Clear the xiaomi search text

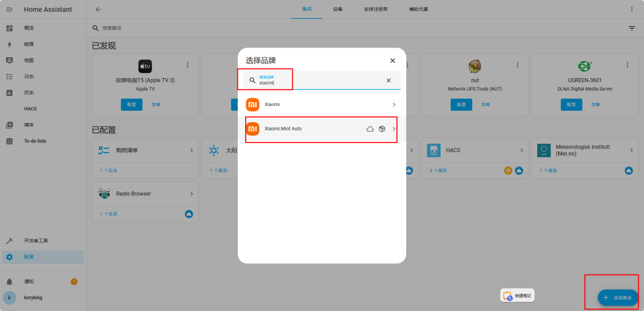pyautogui.click(x=389, y=80)
